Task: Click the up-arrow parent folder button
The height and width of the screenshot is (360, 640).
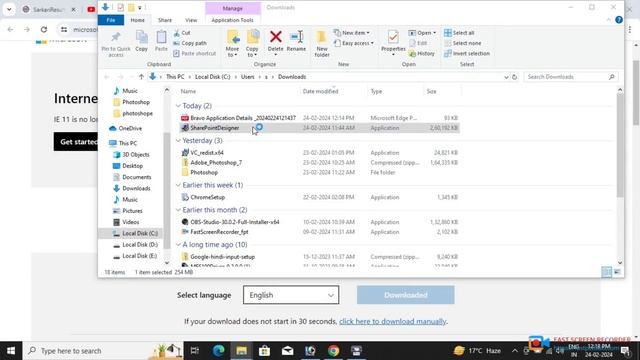Action: (x=141, y=77)
